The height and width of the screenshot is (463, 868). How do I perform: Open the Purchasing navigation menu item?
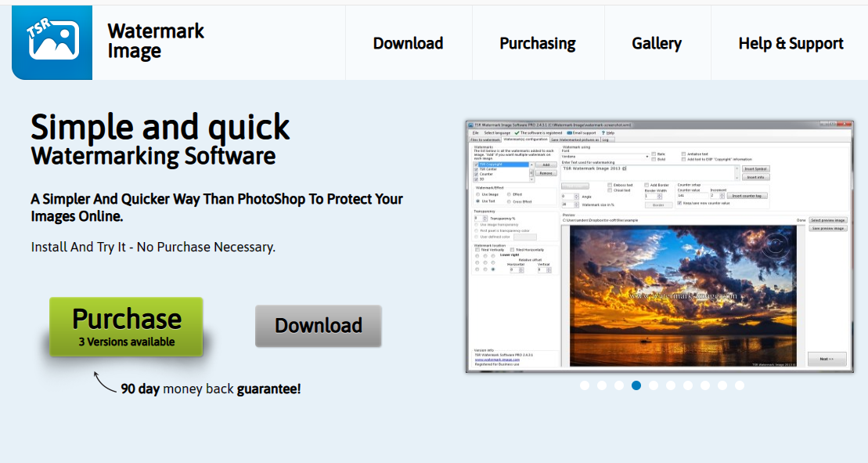coord(538,43)
